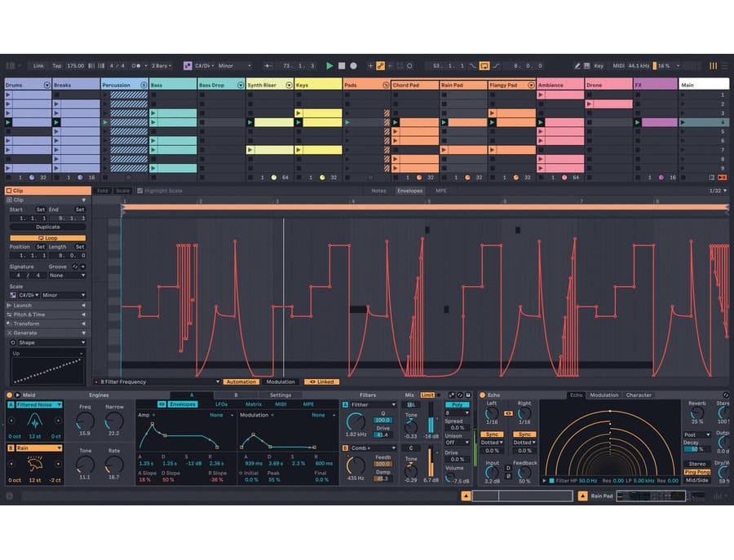Toggle the clip Loop switch
This screenshot has height=560, width=734.
47,238
